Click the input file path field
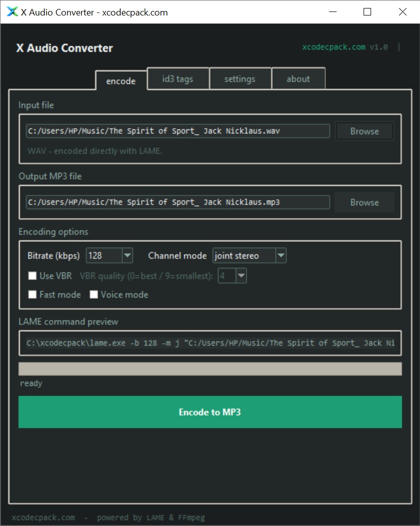 (x=177, y=131)
